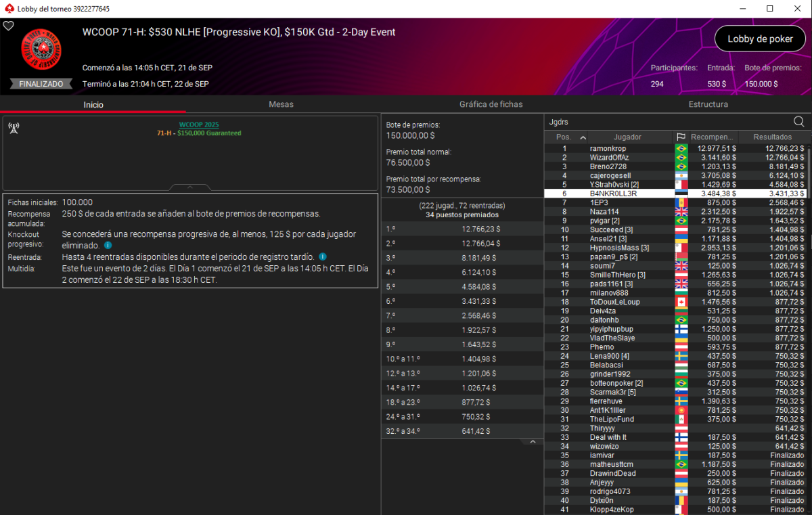Select player WizardOffAz

675,157
